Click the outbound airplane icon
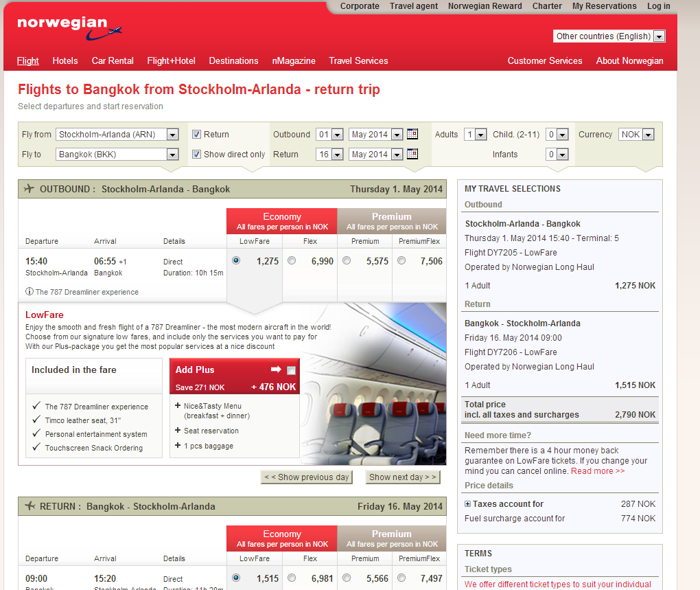This screenshot has width=700, height=590. [29, 188]
